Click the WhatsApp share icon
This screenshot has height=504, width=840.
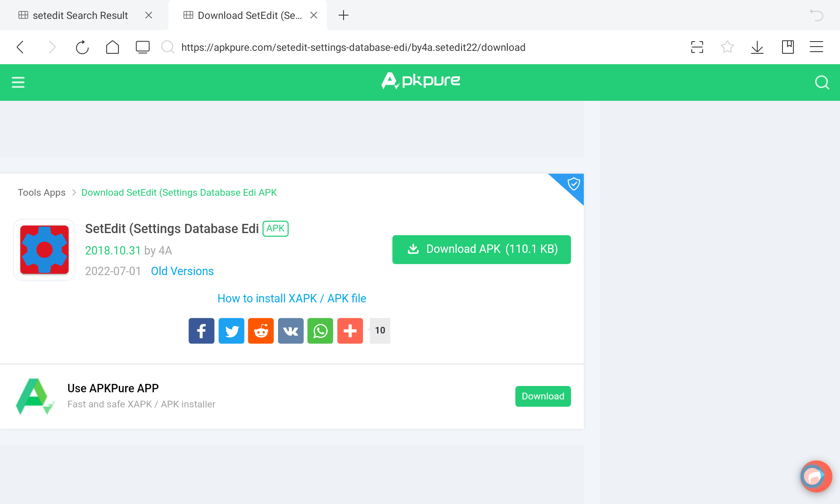pos(320,331)
